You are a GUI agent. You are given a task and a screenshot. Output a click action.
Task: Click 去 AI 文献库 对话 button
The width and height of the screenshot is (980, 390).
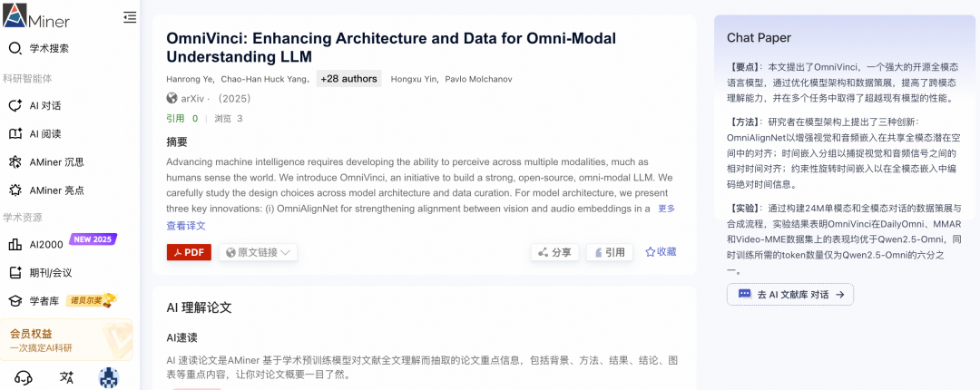[790, 295]
